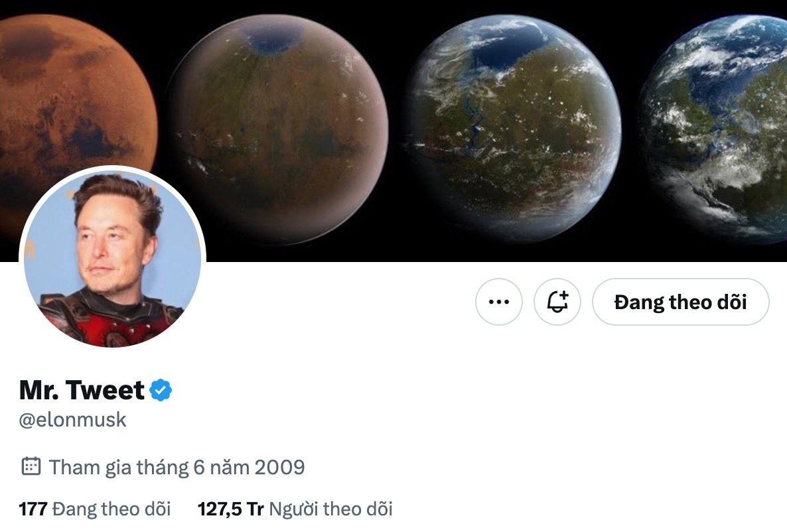Click the @elonmusk username handle

pyautogui.click(x=72, y=419)
